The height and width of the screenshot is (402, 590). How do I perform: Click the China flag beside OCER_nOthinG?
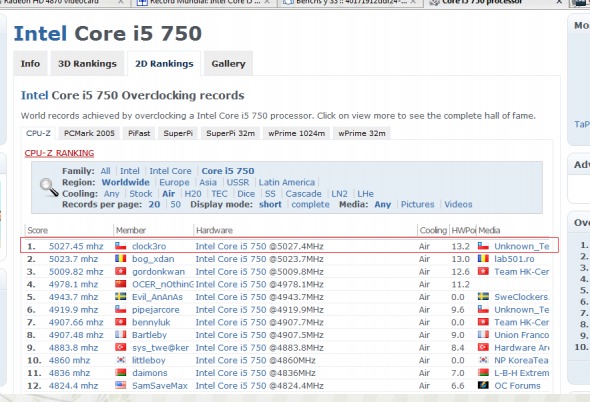[120, 284]
